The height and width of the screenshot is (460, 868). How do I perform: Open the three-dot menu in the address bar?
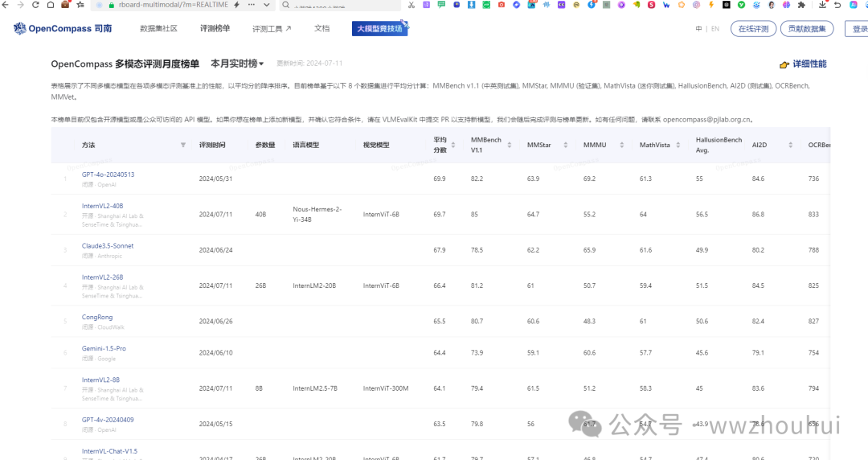pyautogui.click(x=252, y=5)
